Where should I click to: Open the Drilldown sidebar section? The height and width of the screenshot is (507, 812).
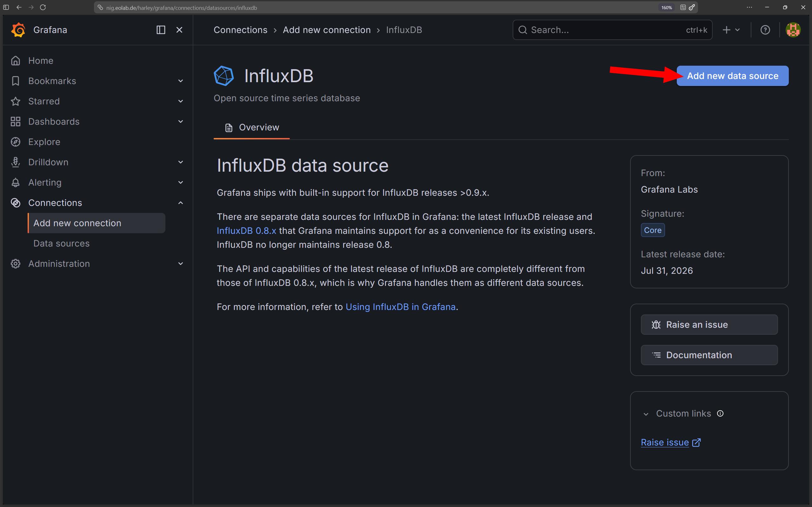coord(48,162)
